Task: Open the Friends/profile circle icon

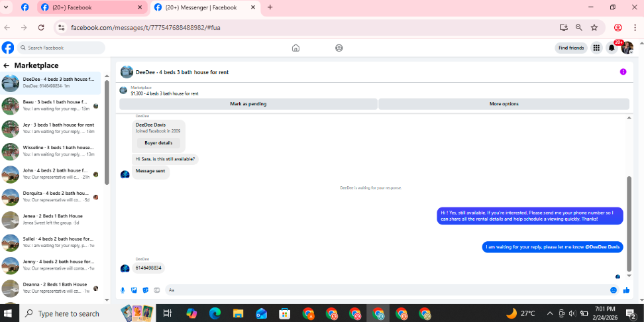Action: (339, 48)
